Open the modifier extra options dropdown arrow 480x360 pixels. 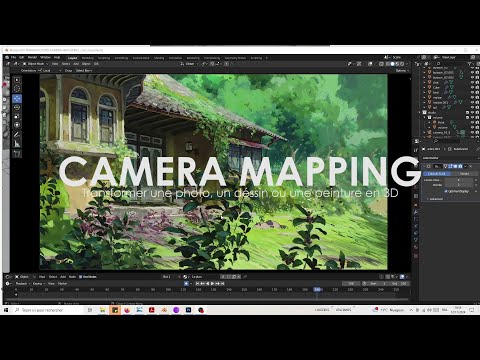coord(466,166)
